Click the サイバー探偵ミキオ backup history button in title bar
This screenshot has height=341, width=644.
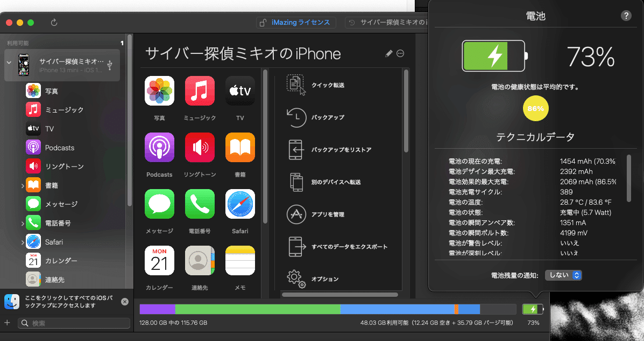tap(387, 23)
